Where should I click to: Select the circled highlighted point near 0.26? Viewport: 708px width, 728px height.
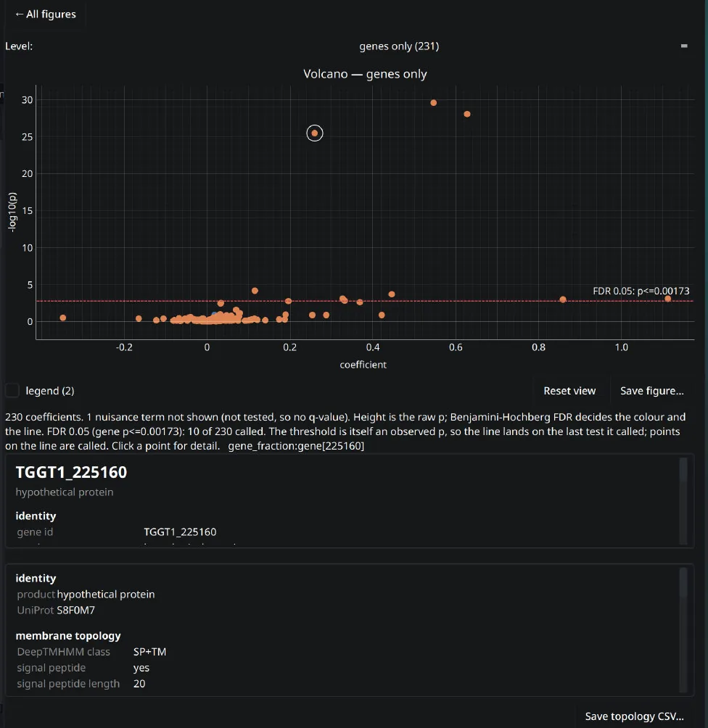(315, 133)
